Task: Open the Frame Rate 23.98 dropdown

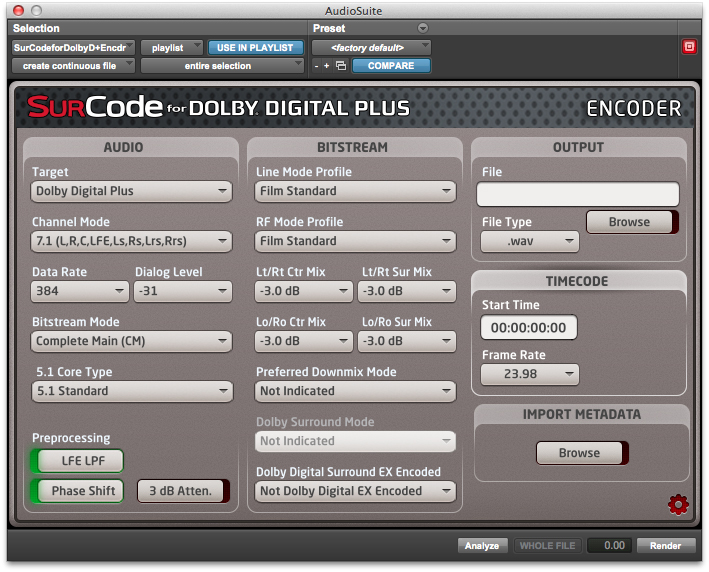Action: click(x=529, y=374)
